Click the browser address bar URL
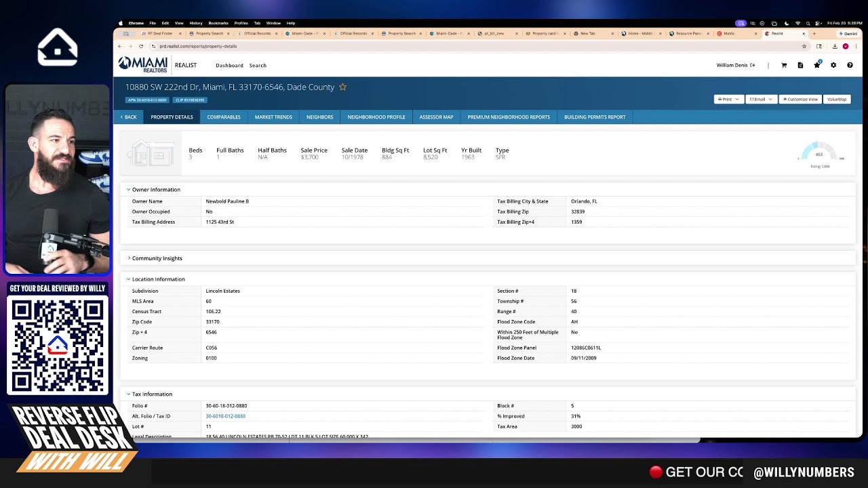 [198, 46]
